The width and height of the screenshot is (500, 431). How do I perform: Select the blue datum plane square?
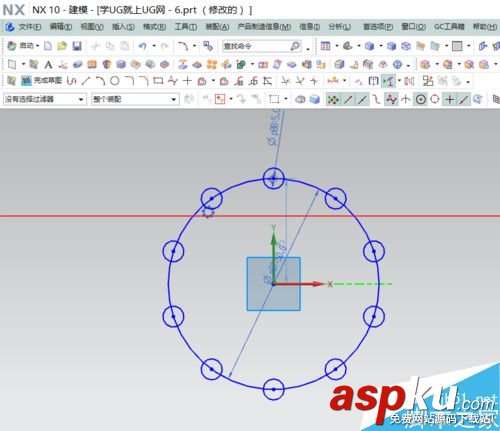[274, 284]
